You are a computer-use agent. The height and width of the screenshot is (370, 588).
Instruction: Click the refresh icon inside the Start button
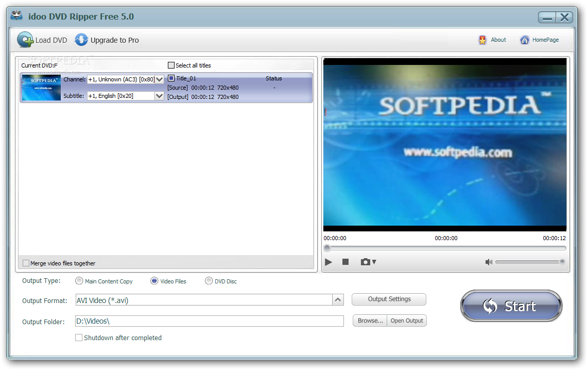490,306
